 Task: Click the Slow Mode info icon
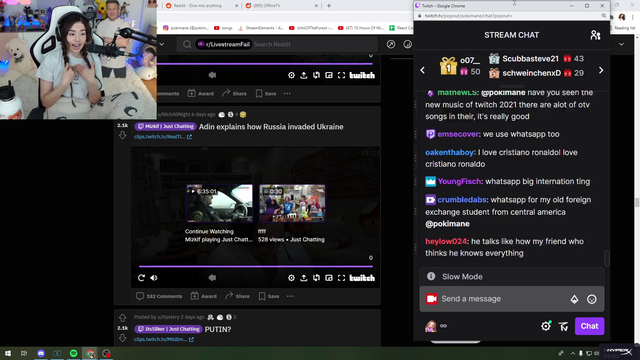(x=431, y=276)
